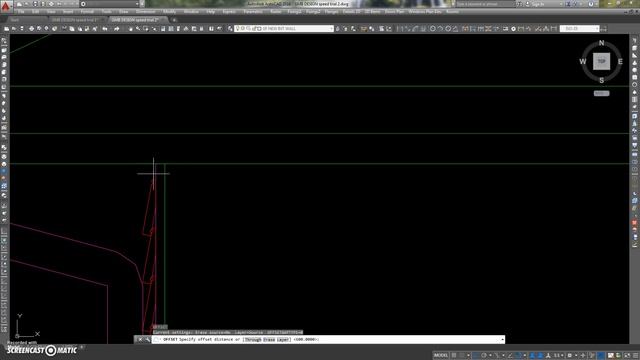Open the workspace dropdown in Quick Access toolbar
This screenshot has width=640, height=360.
137,4
